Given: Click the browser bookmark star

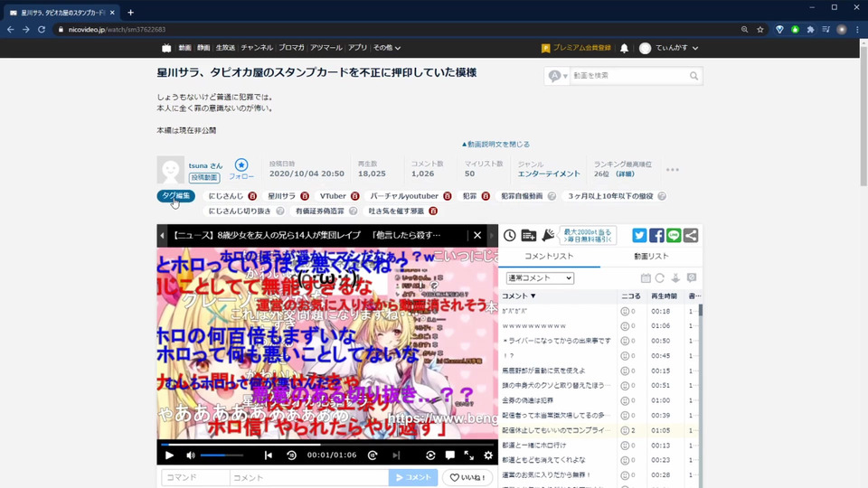Looking at the screenshot, I should click(x=760, y=29).
